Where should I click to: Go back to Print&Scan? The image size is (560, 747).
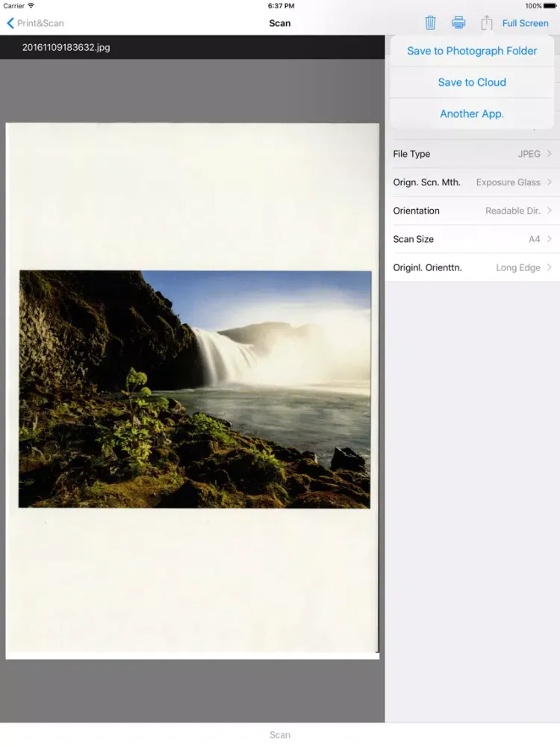pos(35,23)
